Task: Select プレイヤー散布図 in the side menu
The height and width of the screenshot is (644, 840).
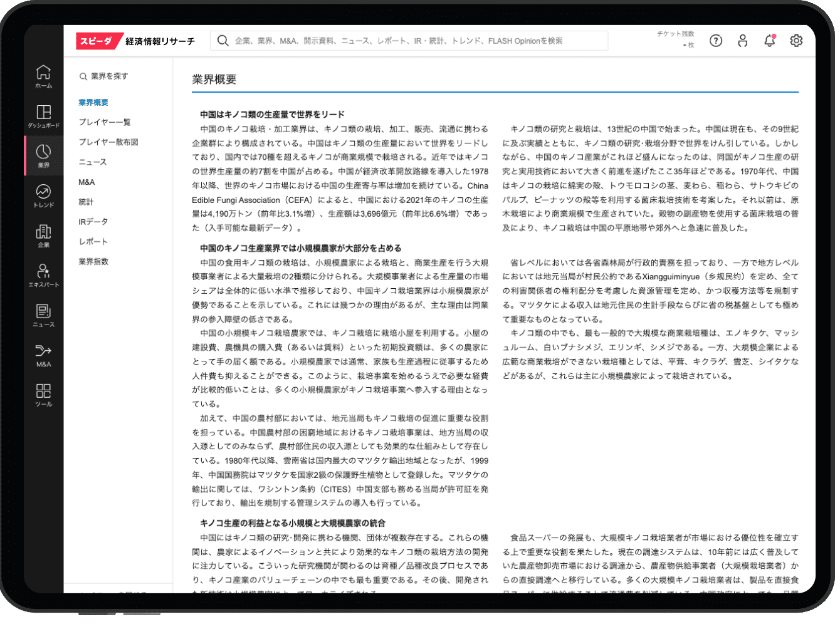Action: pos(108,142)
